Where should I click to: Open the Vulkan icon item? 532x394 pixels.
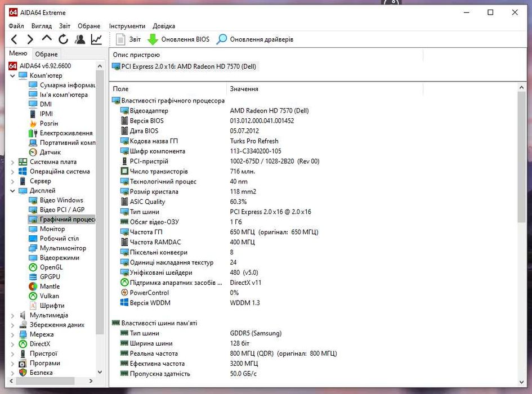[x=44, y=296]
